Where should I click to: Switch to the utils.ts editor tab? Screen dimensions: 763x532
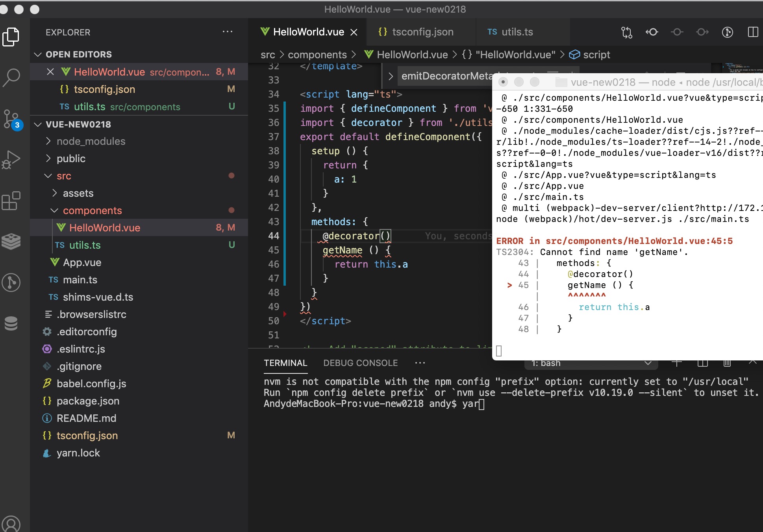522,32
